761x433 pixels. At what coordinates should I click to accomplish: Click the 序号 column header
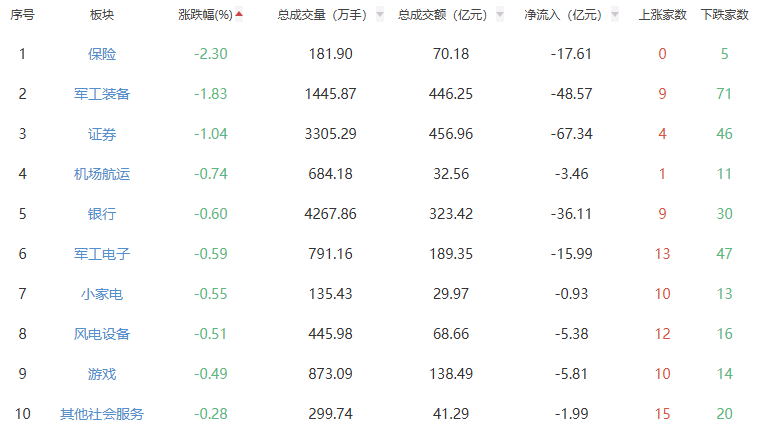(x=22, y=15)
